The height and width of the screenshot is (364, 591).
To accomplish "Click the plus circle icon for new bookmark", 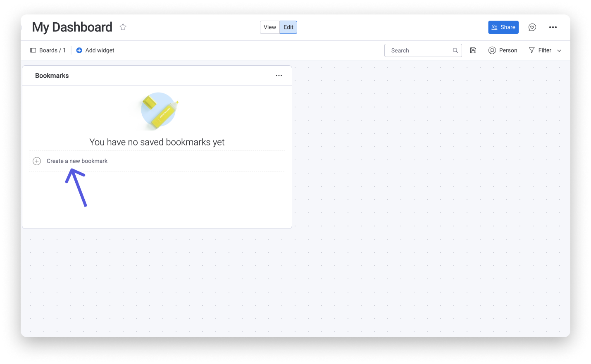I will click(37, 161).
